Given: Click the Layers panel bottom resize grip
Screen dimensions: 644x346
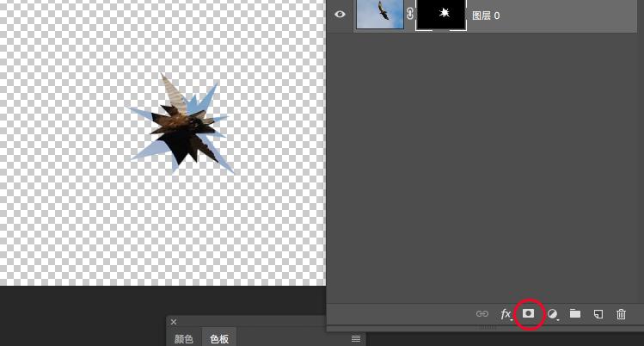Looking at the screenshot, I should pos(488,328).
